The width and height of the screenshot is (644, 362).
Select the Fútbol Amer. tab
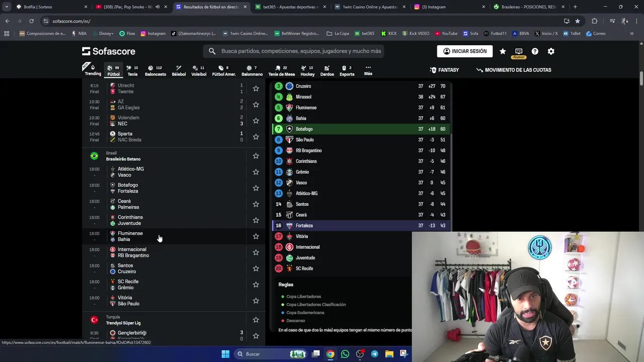coord(224,70)
